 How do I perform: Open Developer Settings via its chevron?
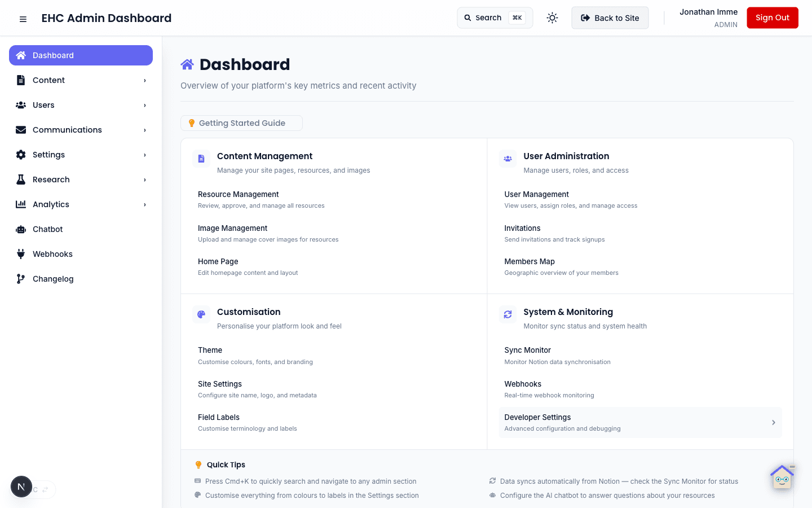[x=773, y=422]
